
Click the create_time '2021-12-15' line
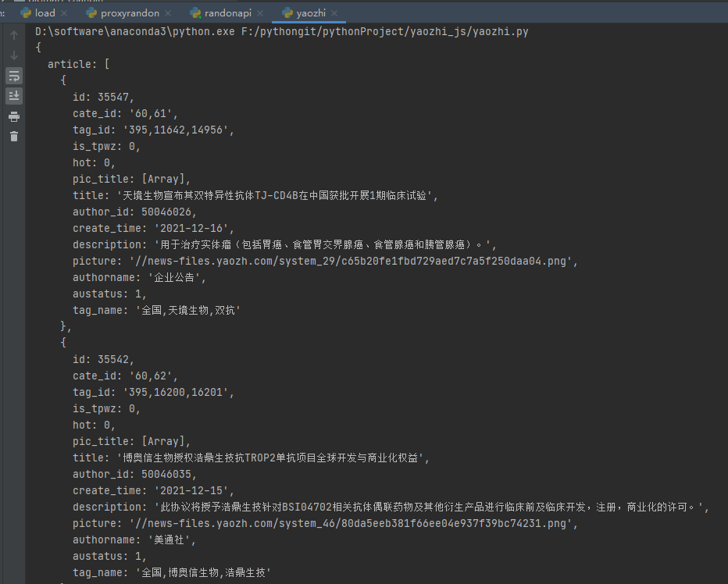tap(153, 490)
